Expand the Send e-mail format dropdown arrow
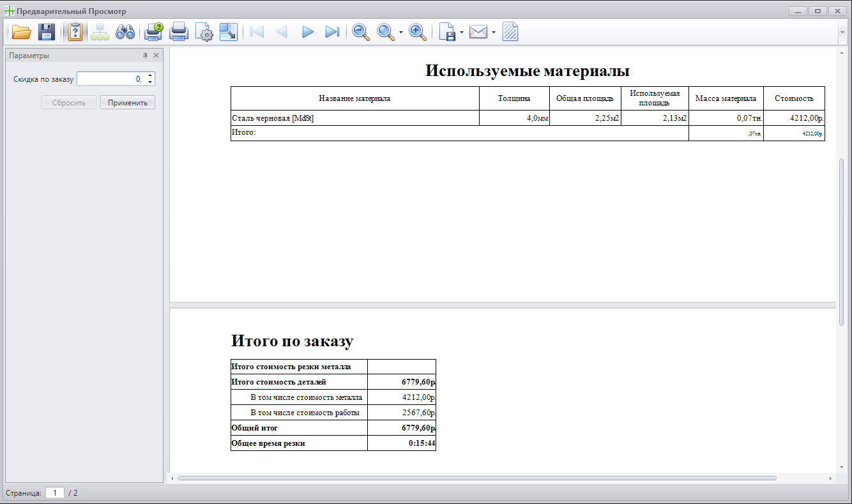 coord(494,32)
